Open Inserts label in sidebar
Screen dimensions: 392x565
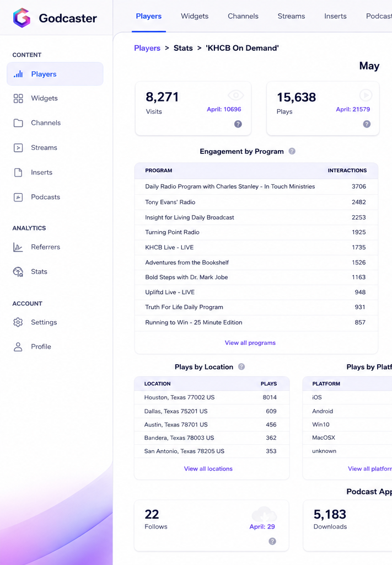click(x=41, y=172)
